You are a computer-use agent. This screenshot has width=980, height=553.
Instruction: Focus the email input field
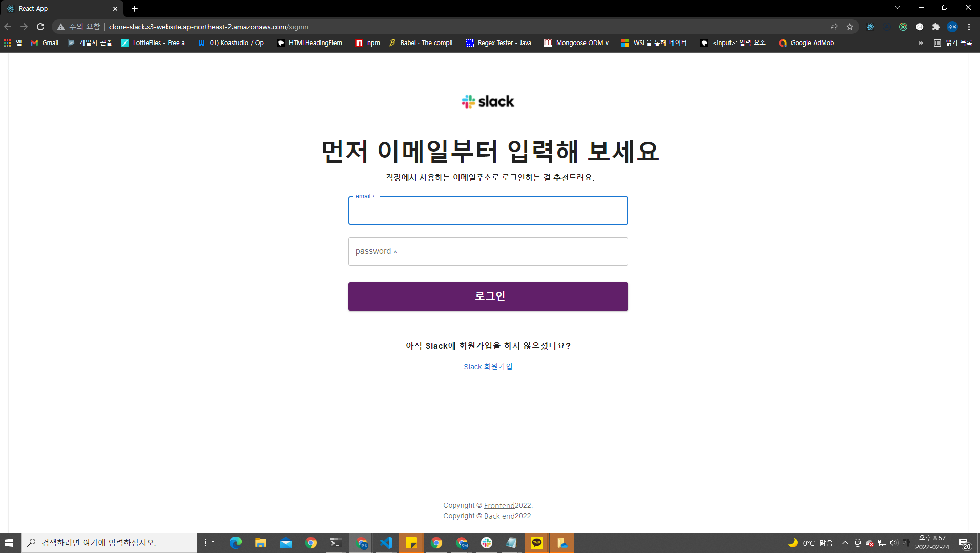[x=488, y=210]
